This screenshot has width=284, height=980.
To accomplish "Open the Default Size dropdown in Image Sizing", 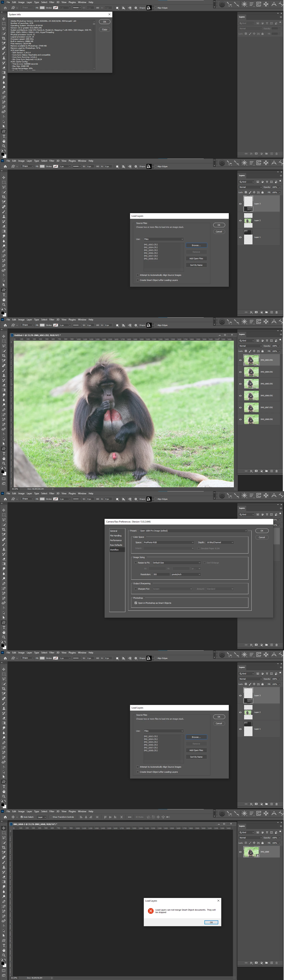I will (177, 563).
